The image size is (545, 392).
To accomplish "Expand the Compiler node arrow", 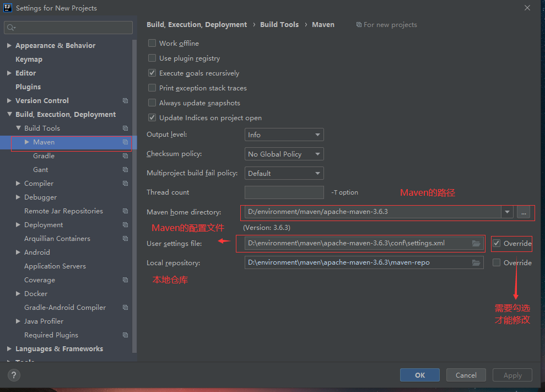I will 18,183.
